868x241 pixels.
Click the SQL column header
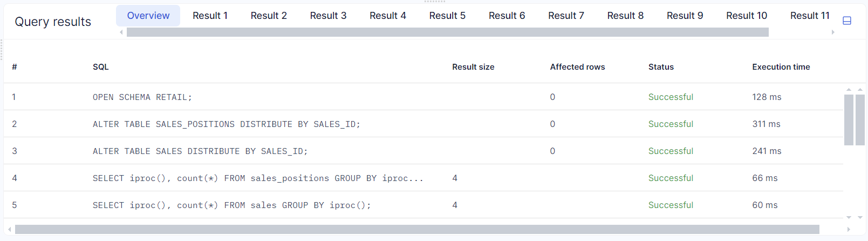pyautogui.click(x=101, y=67)
